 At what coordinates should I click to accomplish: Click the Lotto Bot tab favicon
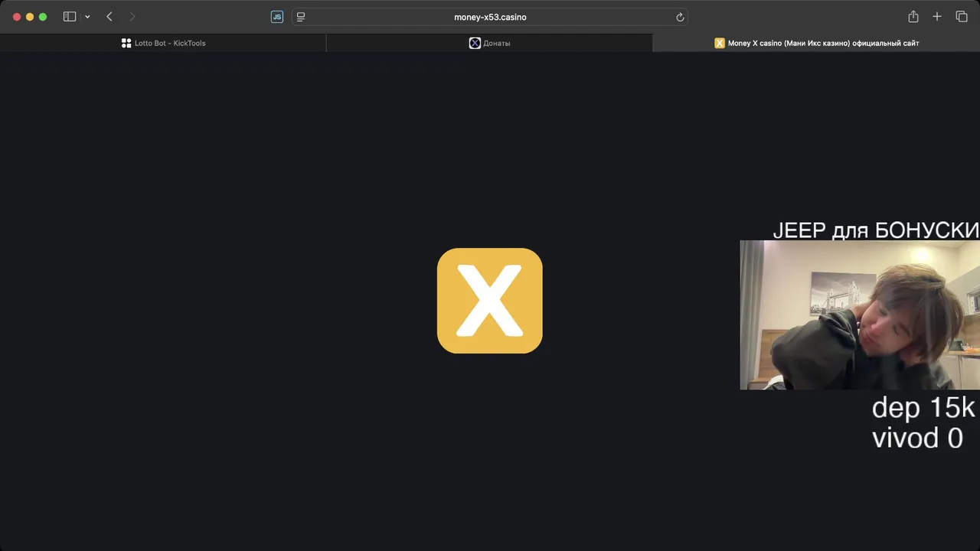point(126,43)
